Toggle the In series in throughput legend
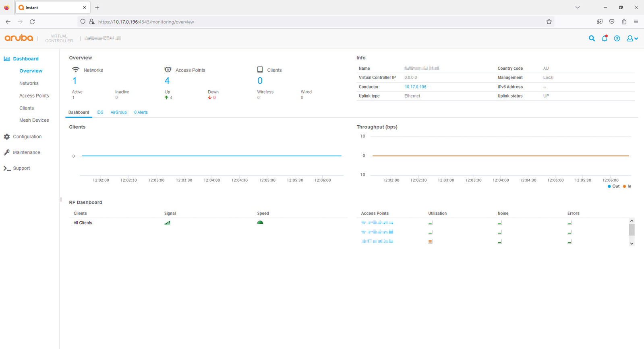The image size is (644, 349). pos(627,186)
